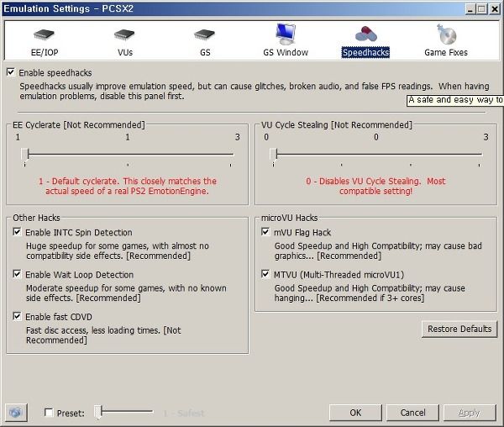Toggle MTVU Multi-Threaded microVU1 checkbox
The width and height of the screenshot is (504, 427).
pyautogui.click(x=265, y=274)
